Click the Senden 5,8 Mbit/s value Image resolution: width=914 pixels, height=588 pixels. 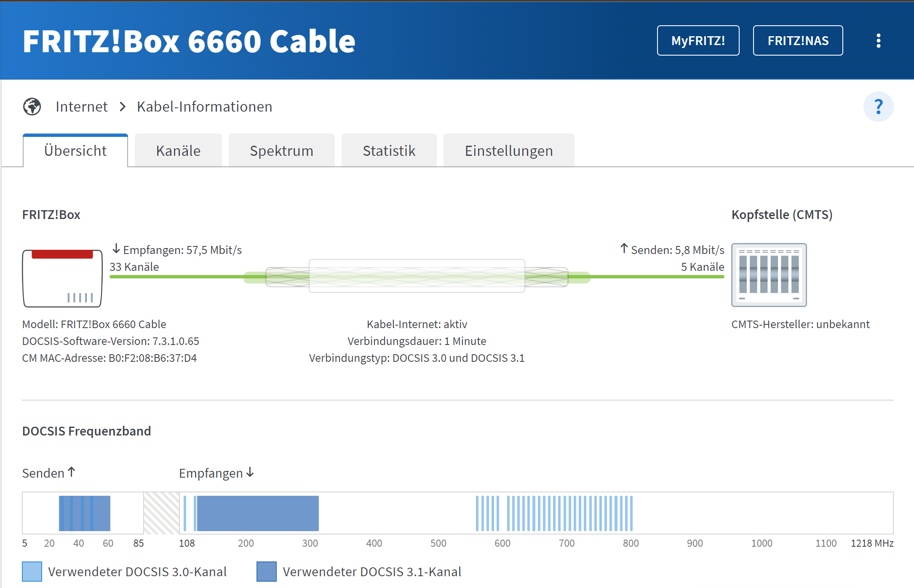click(672, 250)
